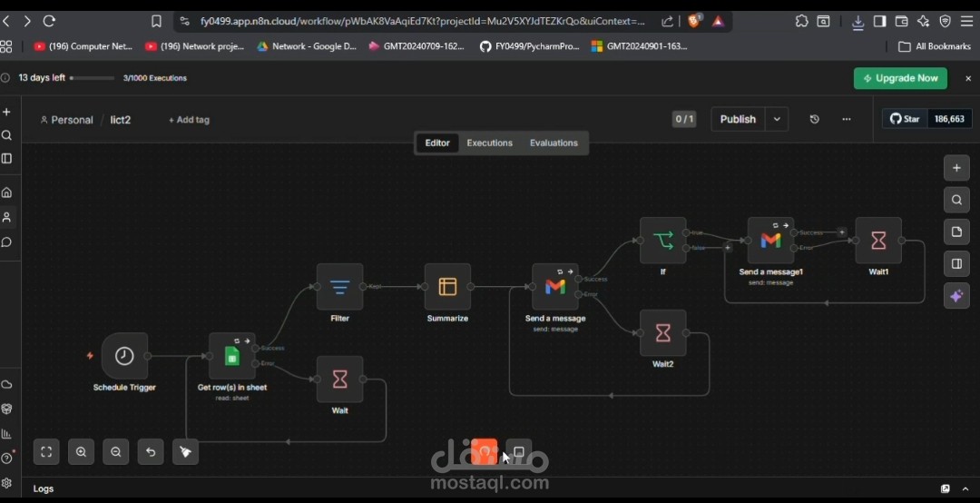Click the left sidebar plus icon
Screen dimensions: 980x503
click(7, 112)
